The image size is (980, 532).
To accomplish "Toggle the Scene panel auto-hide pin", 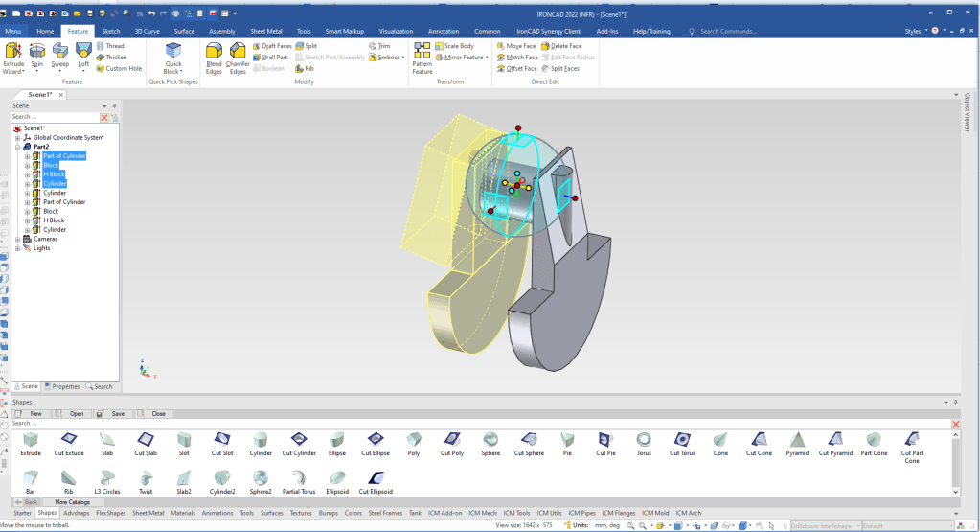I will 114,105.
